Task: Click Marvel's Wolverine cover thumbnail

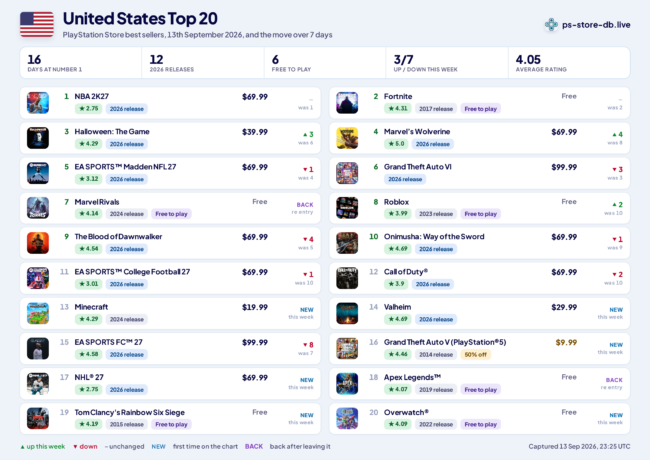Action: pos(347,138)
